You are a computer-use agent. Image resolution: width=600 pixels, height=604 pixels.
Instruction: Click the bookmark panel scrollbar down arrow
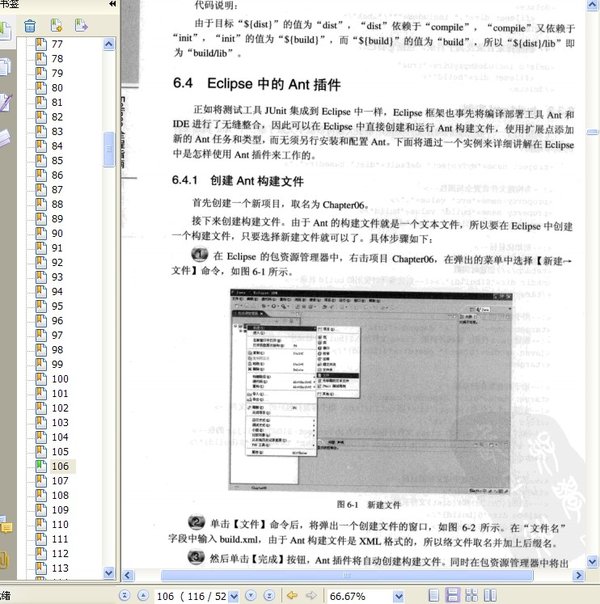[x=109, y=573]
